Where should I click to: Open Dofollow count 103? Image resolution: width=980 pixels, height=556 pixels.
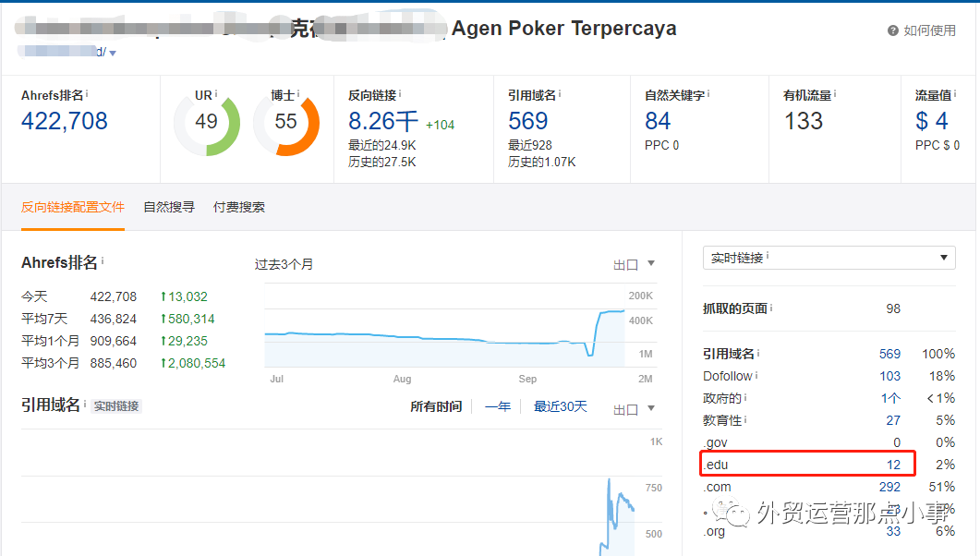889,376
